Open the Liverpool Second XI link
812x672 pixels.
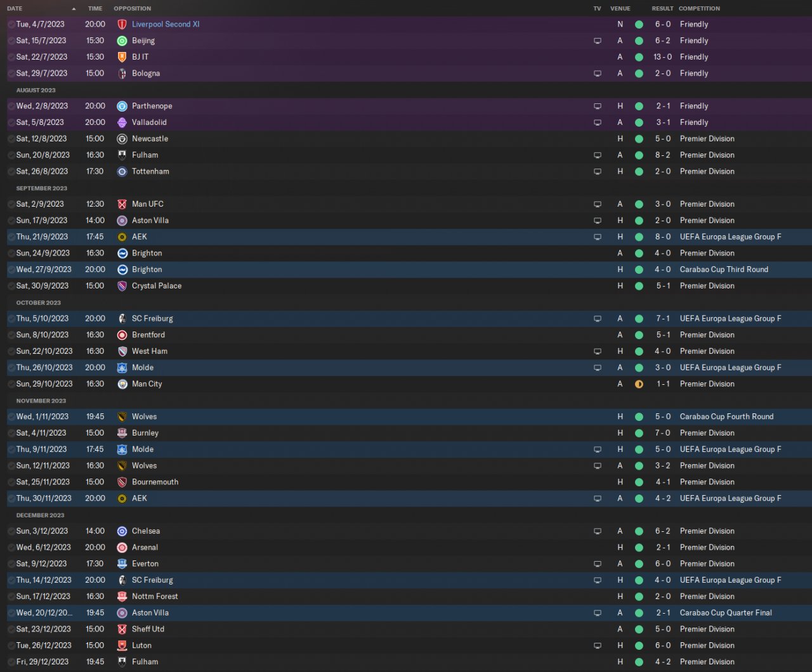pos(166,24)
